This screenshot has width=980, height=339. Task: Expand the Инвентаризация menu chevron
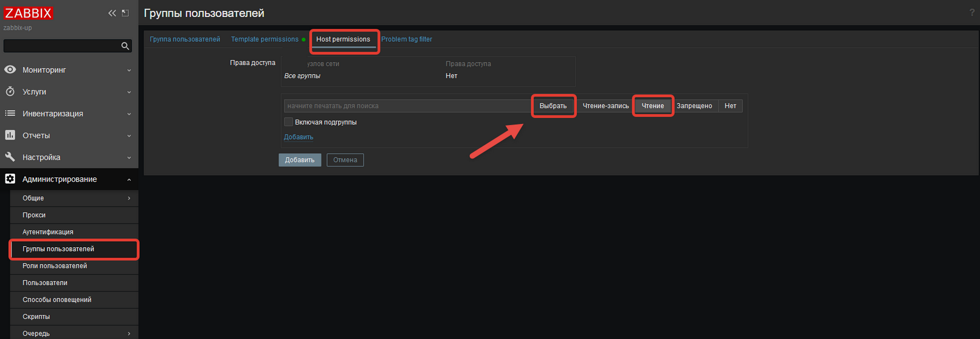[129, 114]
